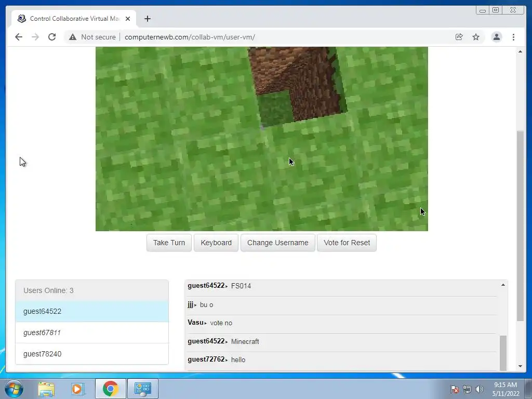Open Chrome's three-dot menu
The width and height of the screenshot is (532, 399).
tap(513, 37)
